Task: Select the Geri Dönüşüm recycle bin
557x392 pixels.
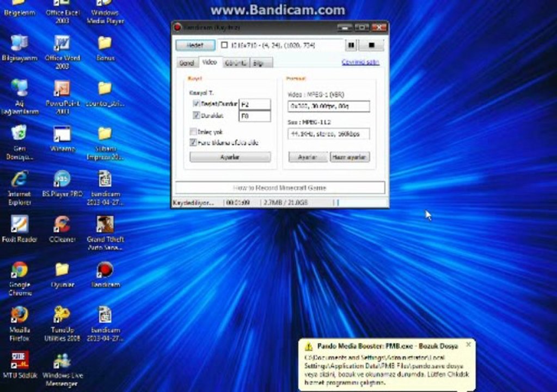Action: (x=19, y=133)
